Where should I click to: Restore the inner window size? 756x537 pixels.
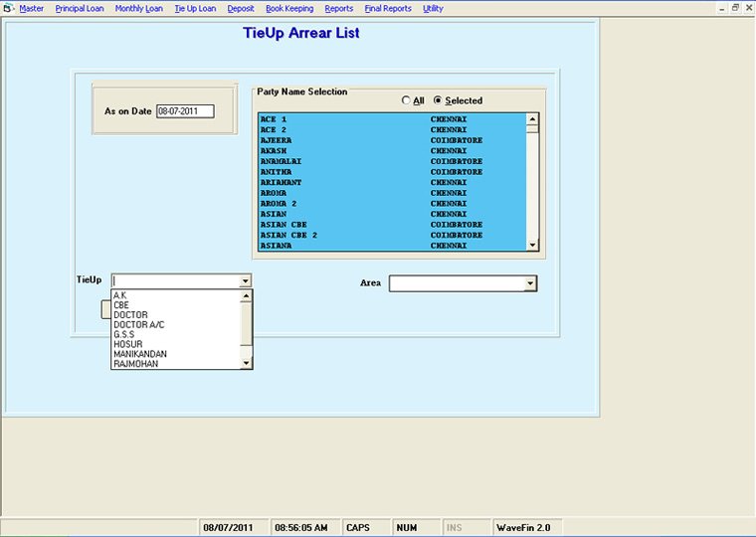[735, 8]
